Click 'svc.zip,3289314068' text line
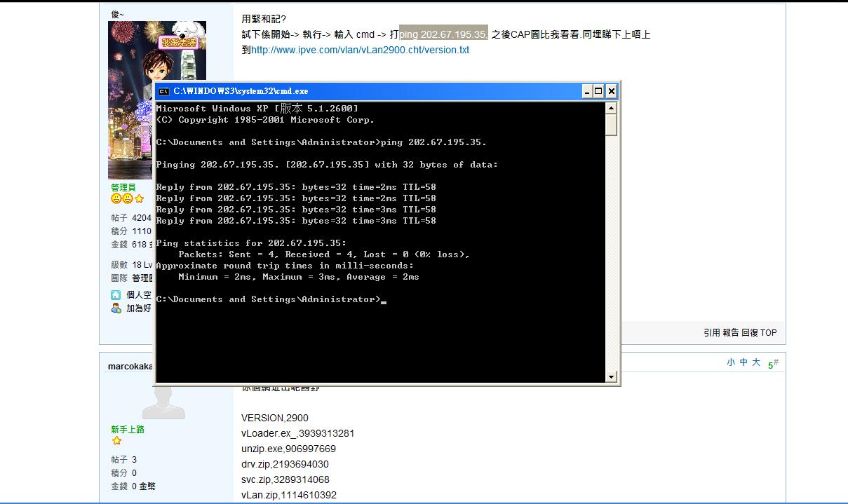Screen dimensions: 848x504 (x=285, y=479)
